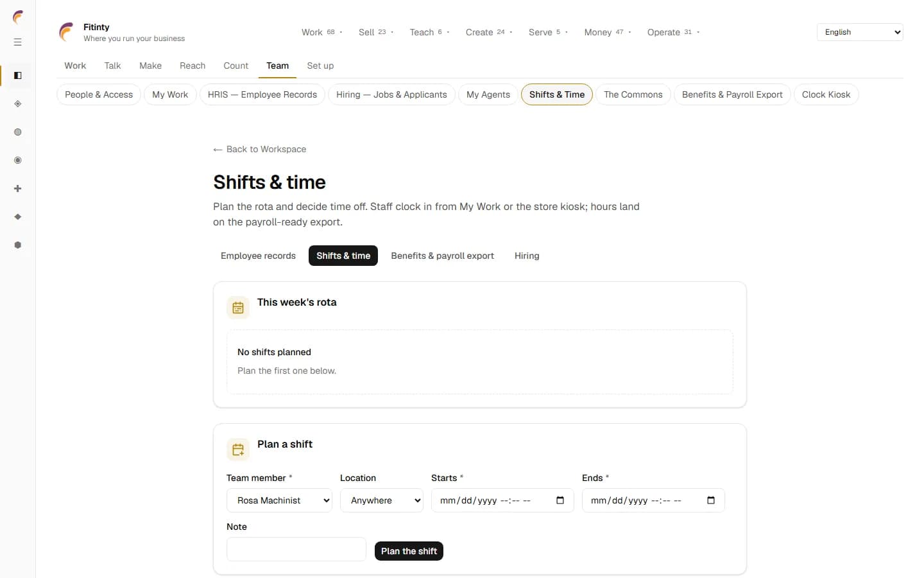Open the People & Access pill
The height and width of the screenshot is (578, 924).
tap(99, 94)
